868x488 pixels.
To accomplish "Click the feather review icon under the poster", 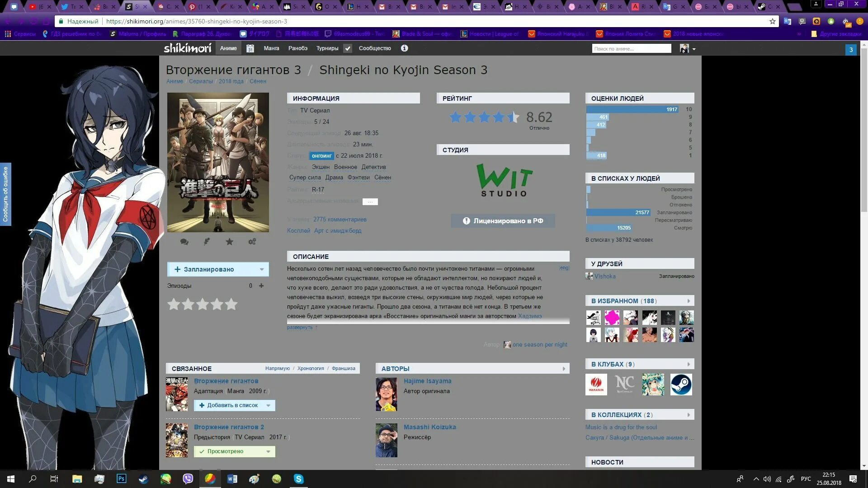I will coord(207,242).
